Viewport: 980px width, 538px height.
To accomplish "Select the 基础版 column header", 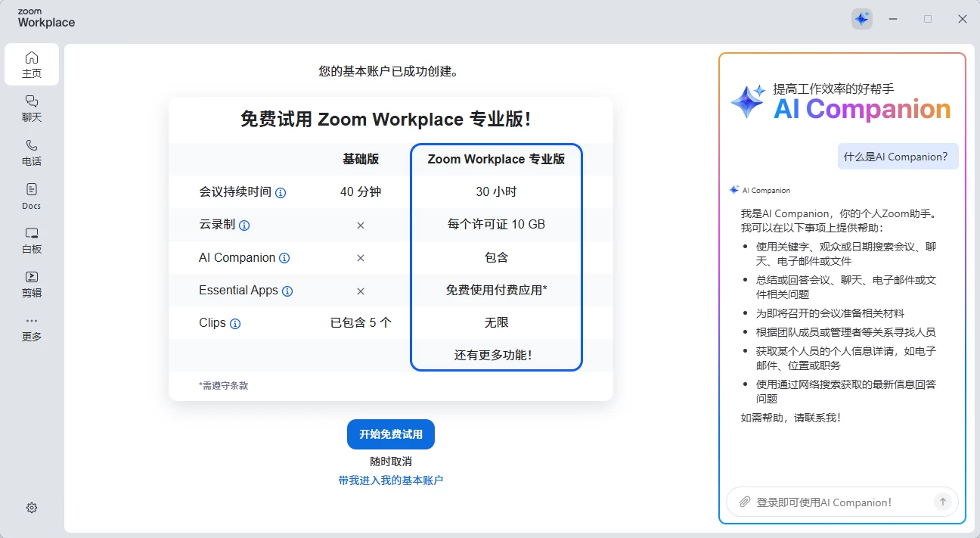I will tap(361, 159).
